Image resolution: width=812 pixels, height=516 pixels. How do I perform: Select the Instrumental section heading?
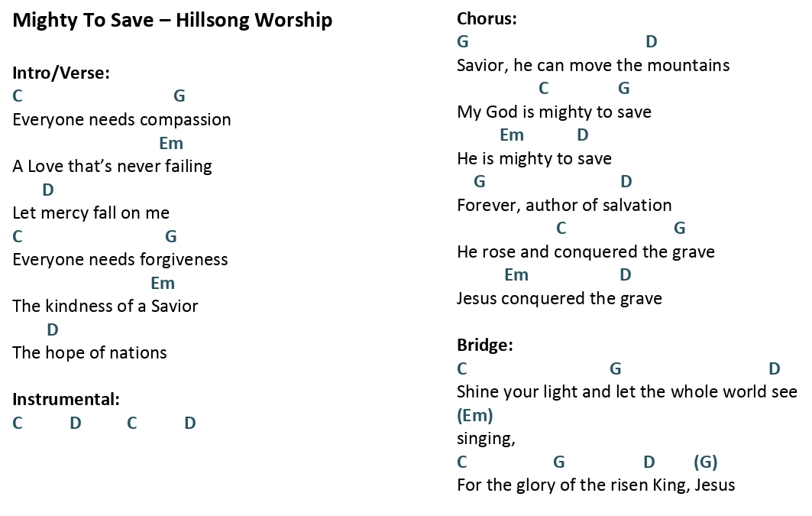66,400
